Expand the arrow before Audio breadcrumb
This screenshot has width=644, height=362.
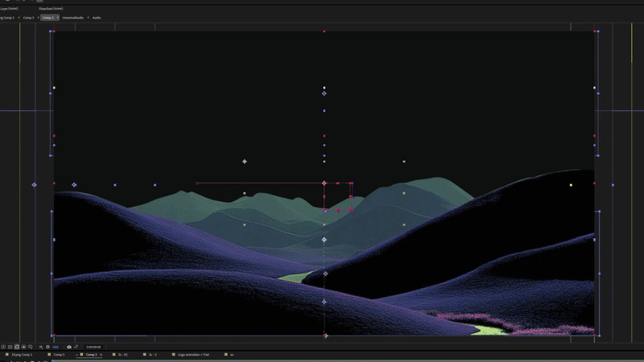[x=88, y=18]
